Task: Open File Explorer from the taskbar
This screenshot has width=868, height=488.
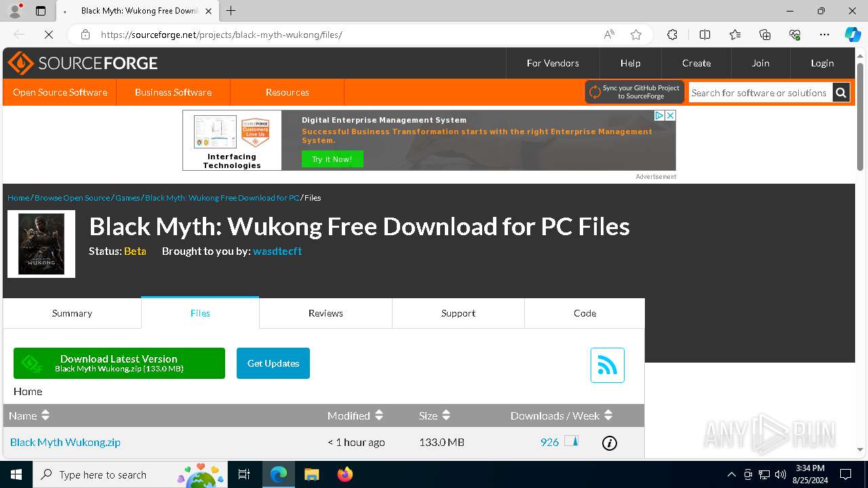Action: coord(311,474)
